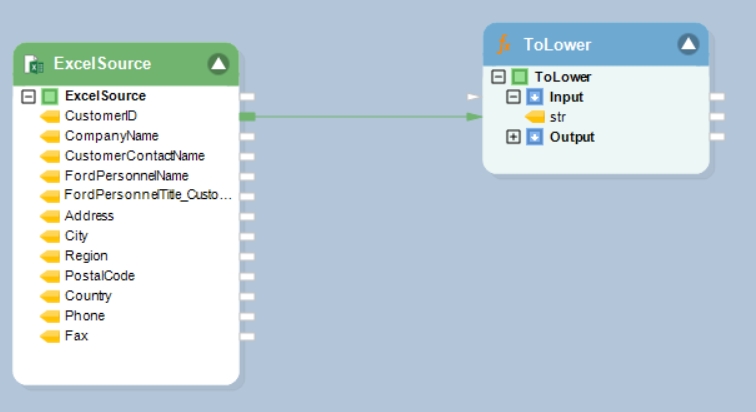Select the green mapping line from CustomerID to str
Screen dimensions: 756x412
tap(361, 117)
